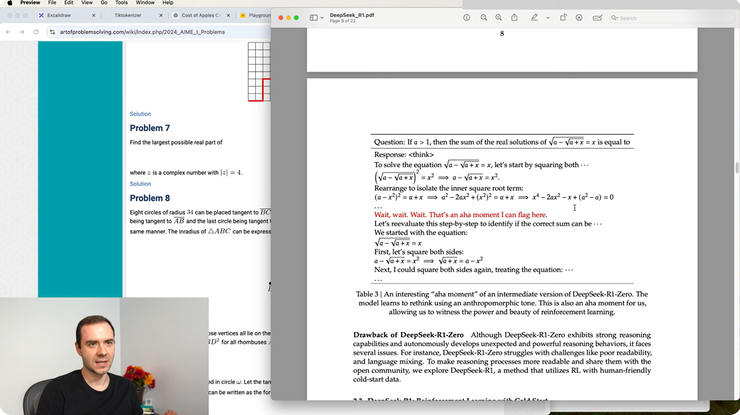Click the Inspector info icon in Preview
Viewport: 740px width, 415px height.
coord(467,18)
